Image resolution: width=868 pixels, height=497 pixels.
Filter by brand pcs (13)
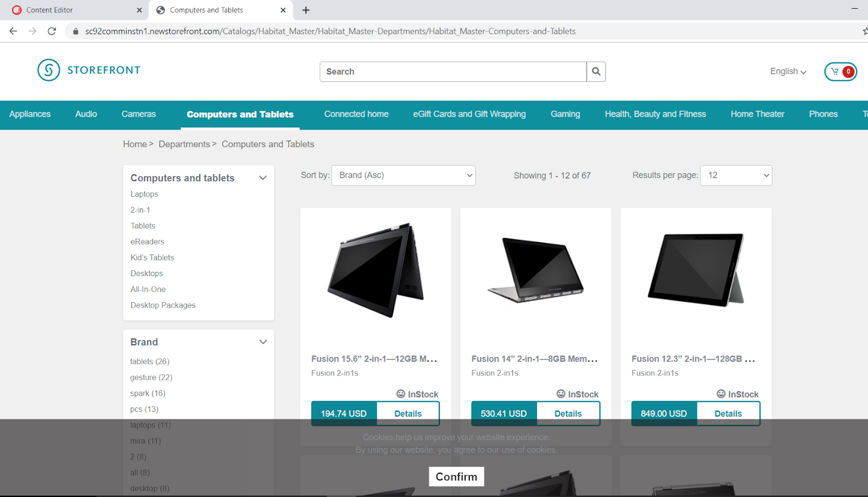click(144, 409)
